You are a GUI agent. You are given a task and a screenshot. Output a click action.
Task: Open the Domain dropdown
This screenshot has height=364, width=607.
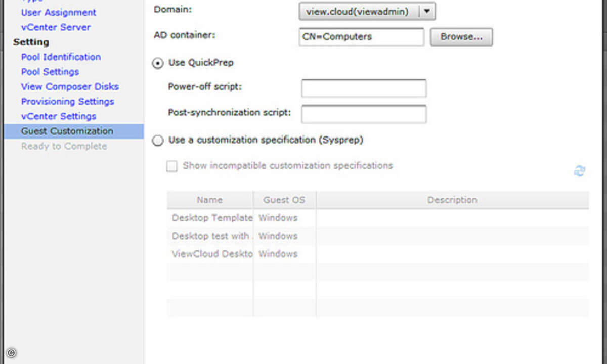pos(367,11)
